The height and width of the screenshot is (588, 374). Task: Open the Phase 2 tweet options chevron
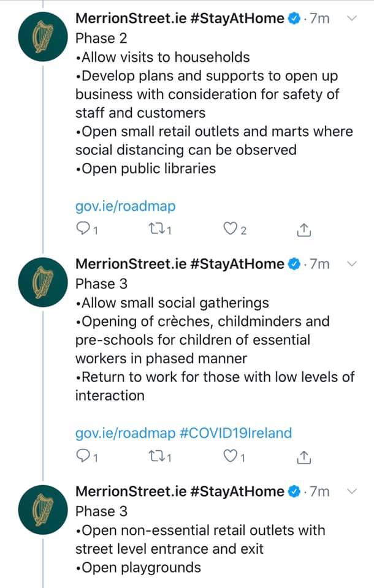point(352,18)
